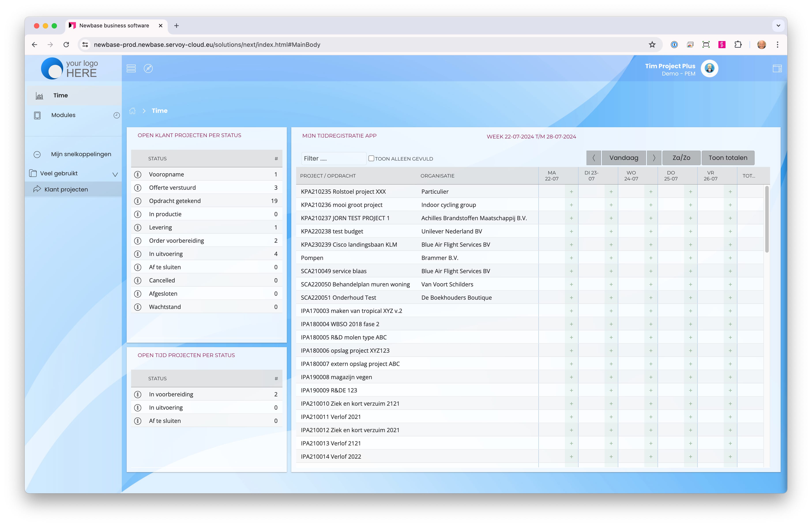
Task: Click the browser reload icon
Action: click(66, 45)
